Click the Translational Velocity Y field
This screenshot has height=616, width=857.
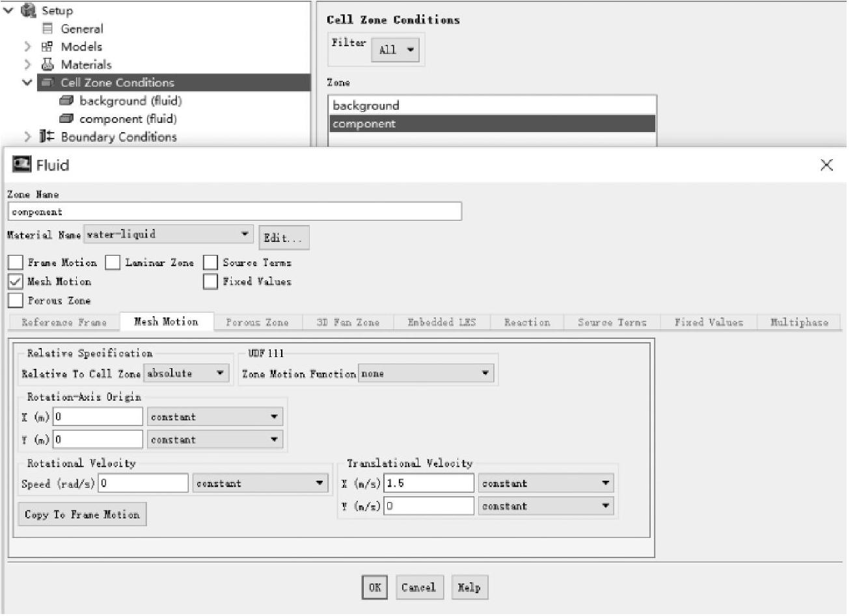429,506
